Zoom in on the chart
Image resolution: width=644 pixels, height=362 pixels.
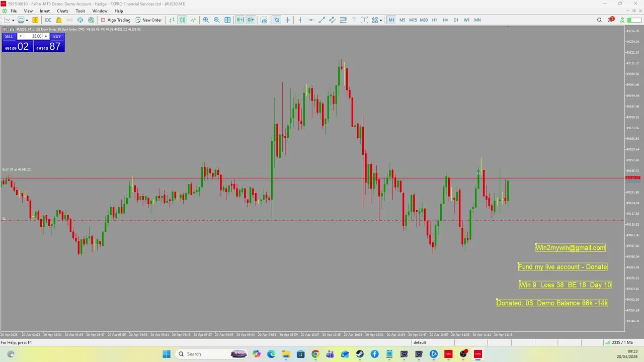point(206,20)
